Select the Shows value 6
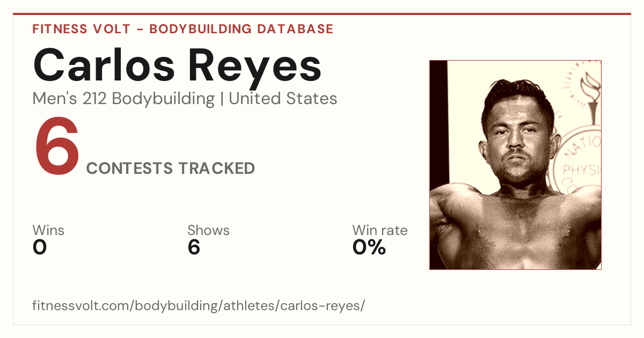The height and width of the screenshot is (338, 644). 194,247
